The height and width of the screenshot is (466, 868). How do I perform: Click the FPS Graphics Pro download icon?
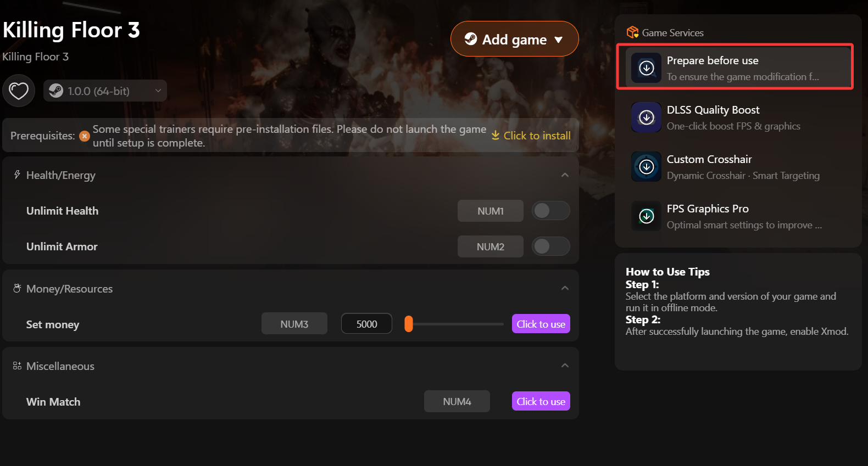[646, 216]
